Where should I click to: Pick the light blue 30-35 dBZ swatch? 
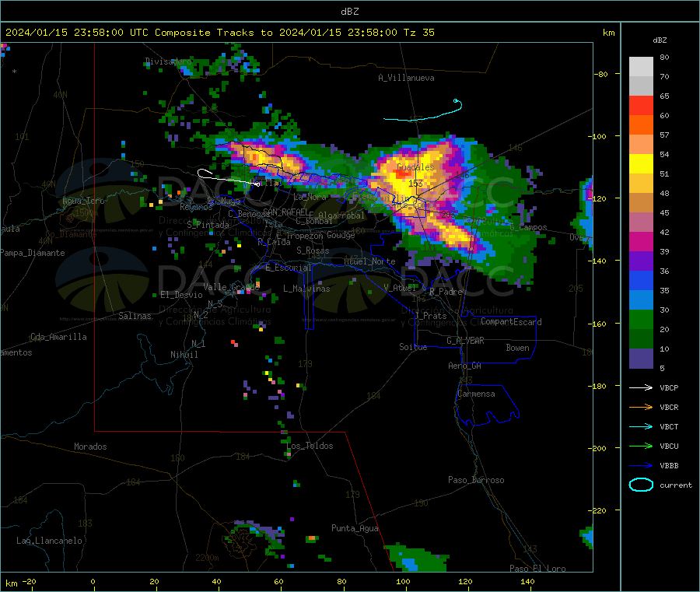[641, 300]
